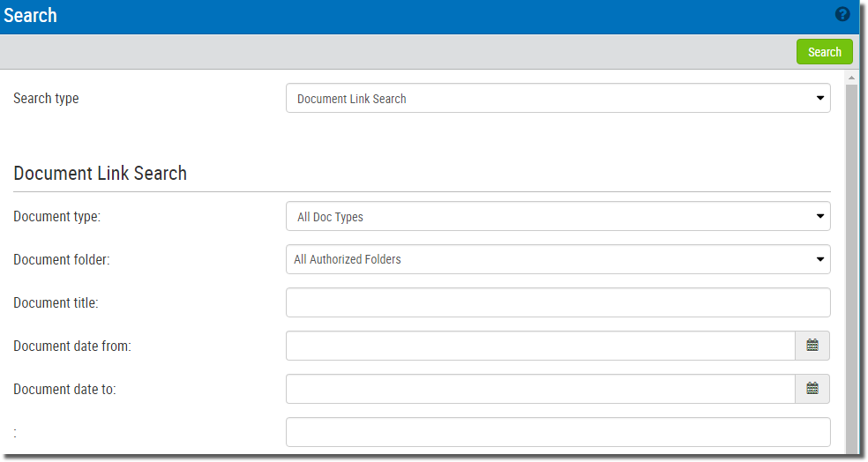
Task: Click the Document type: label
Action: pyautogui.click(x=57, y=216)
